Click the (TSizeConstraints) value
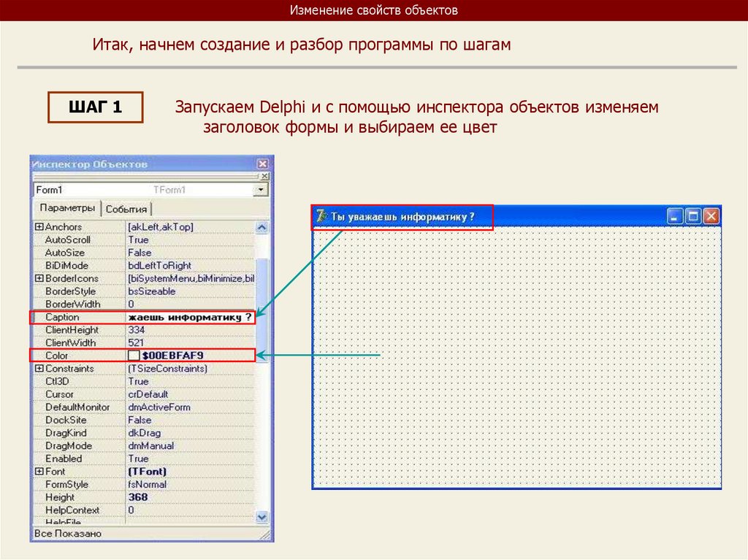Viewport: 748px width, 560px height. coord(167,369)
